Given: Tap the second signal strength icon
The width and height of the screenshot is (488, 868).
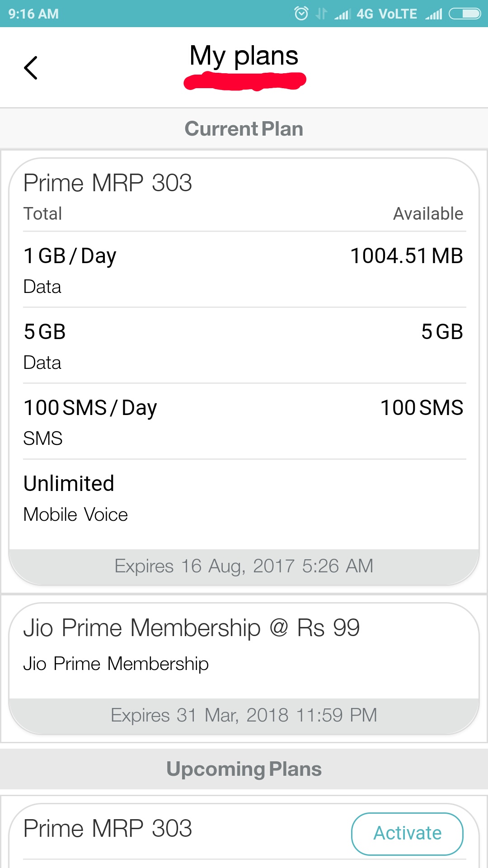Looking at the screenshot, I should [434, 14].
